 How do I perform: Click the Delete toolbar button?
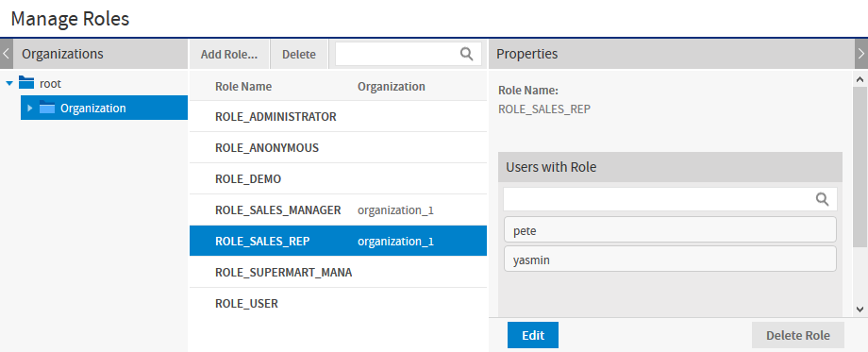[299, 54]
